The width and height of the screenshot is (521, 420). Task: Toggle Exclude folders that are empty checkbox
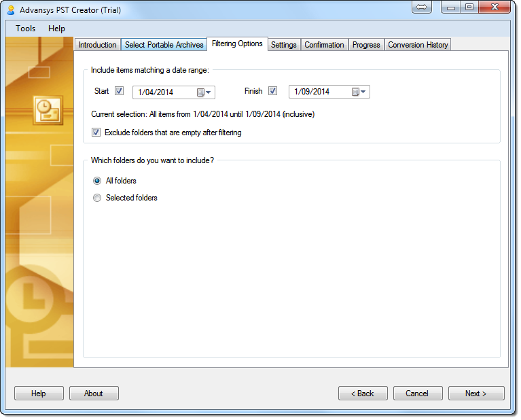click(x=96, y=133)
